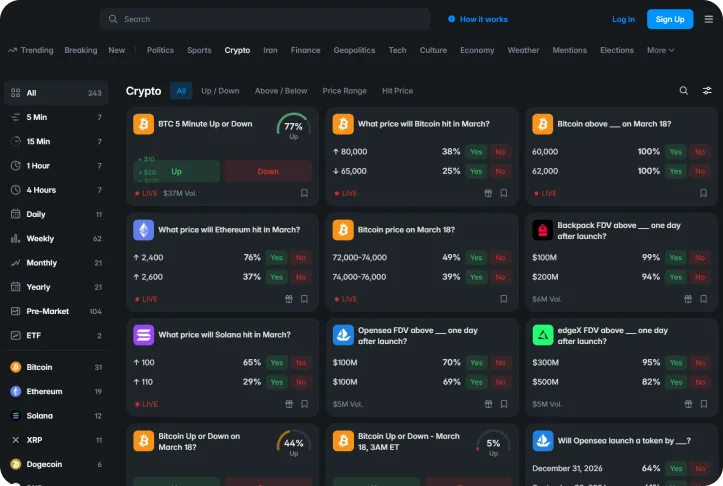Filter sidebar by Ethereum
The width and height of the screenshot is (723, 486).
click(x=56, y=391)
